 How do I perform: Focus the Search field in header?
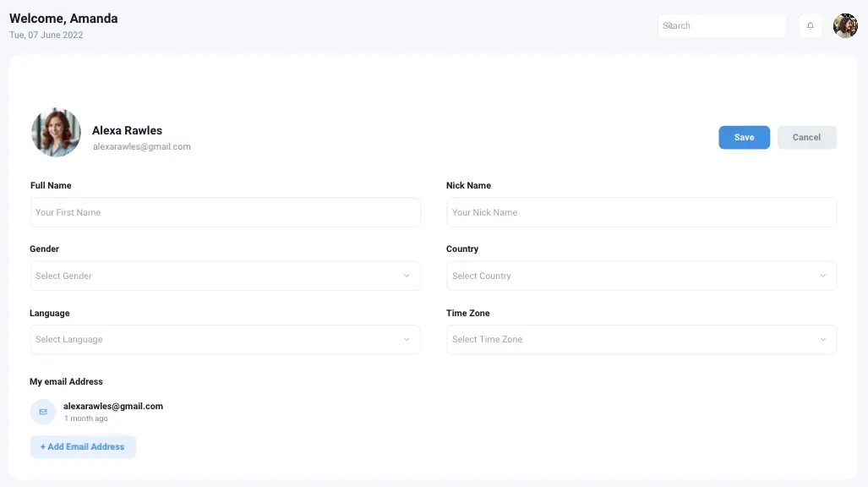pos(723,25)
